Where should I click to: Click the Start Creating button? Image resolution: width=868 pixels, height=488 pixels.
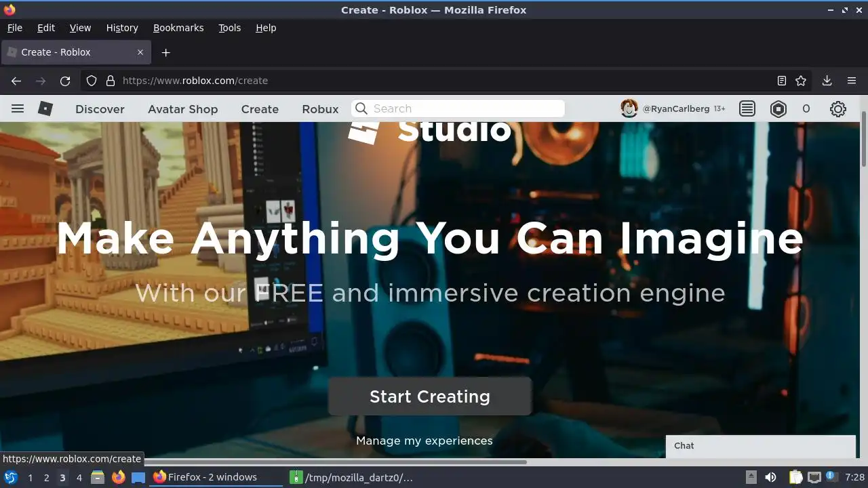[x=430, y=396]
